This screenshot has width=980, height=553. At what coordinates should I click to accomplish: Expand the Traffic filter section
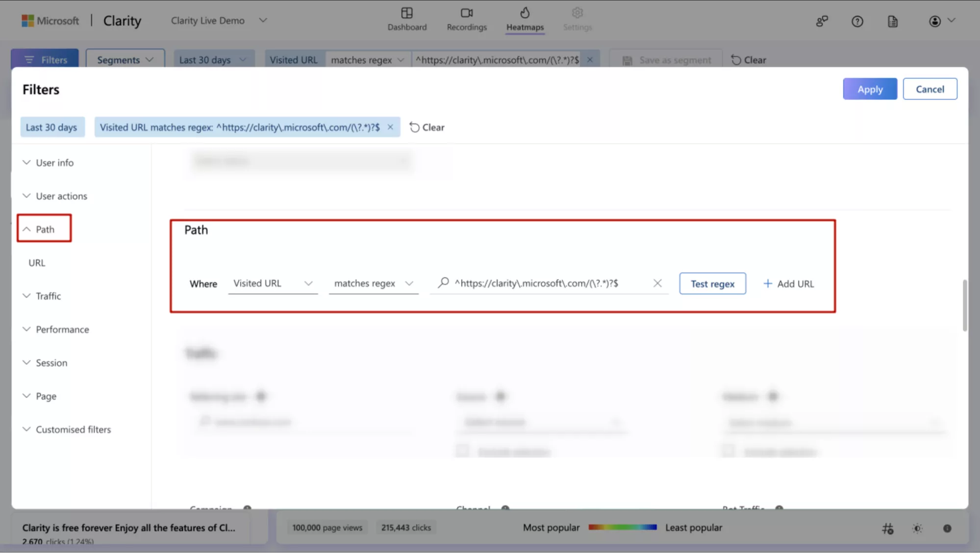coord(48,296)
